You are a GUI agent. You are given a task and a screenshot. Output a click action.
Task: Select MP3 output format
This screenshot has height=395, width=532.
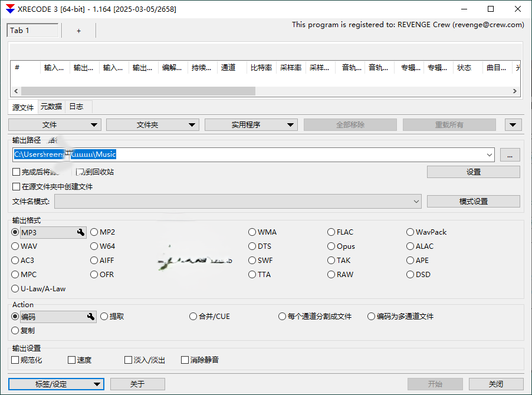coord(15,232)
